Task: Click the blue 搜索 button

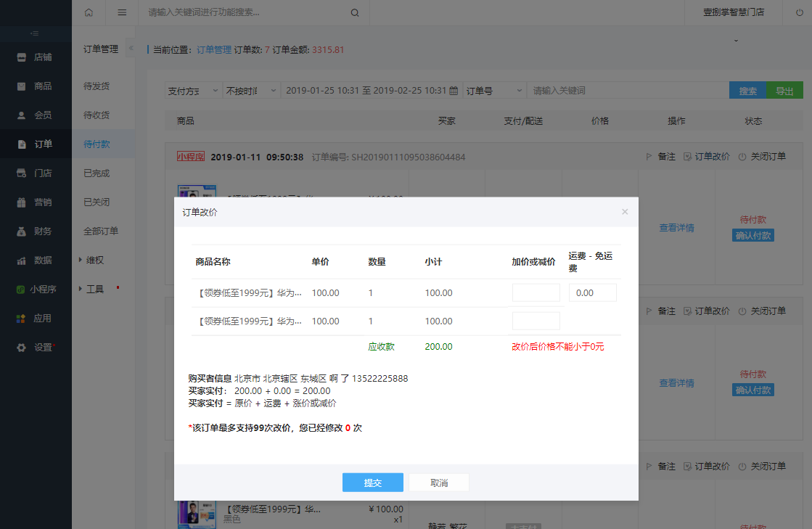Action: (747, 91)
